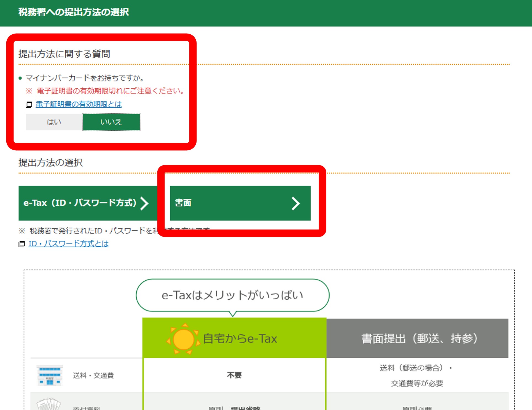Screen dimensions: 532x410
Task: Click the documents icon for 添付資料
Action: pyautogui.click(x=49, y=404)
